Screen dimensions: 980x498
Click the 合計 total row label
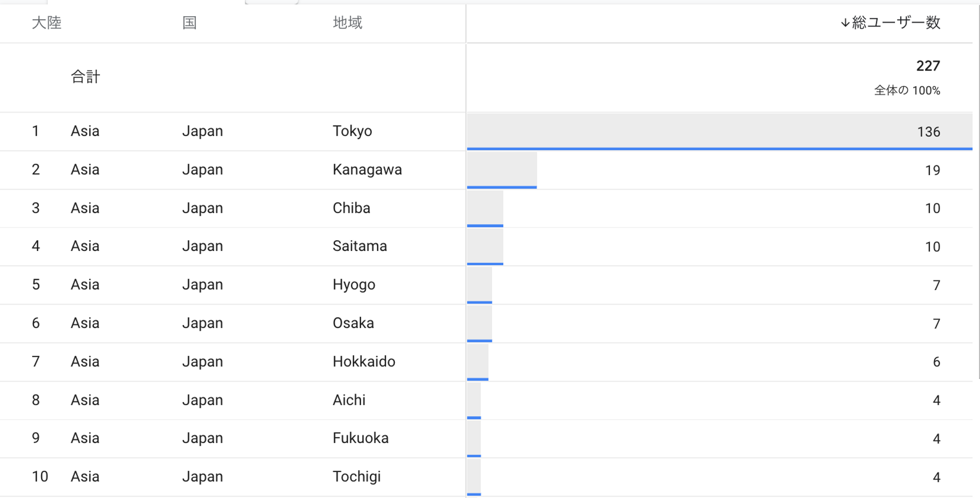tap(85, 76)
